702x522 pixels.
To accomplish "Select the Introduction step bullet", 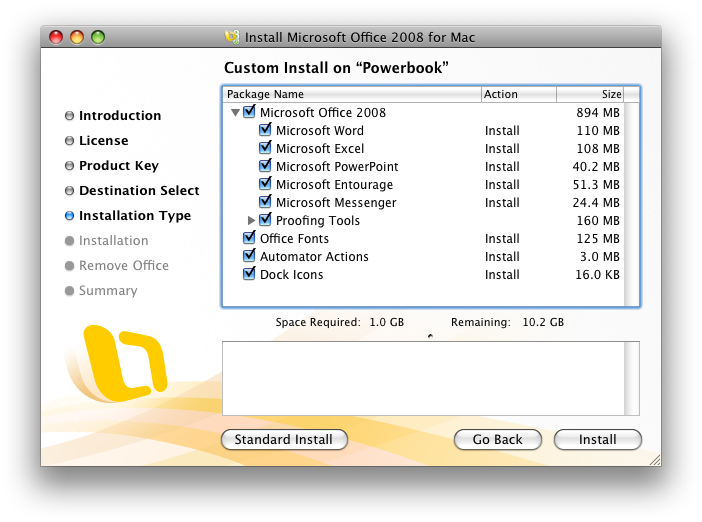I will pos(69,116).
